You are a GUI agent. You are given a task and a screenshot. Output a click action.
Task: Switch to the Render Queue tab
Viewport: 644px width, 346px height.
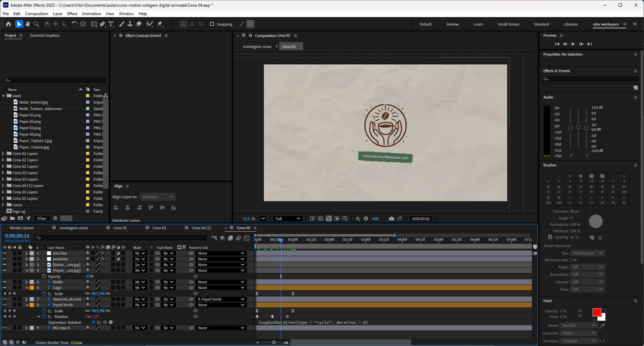pos(22,228)
